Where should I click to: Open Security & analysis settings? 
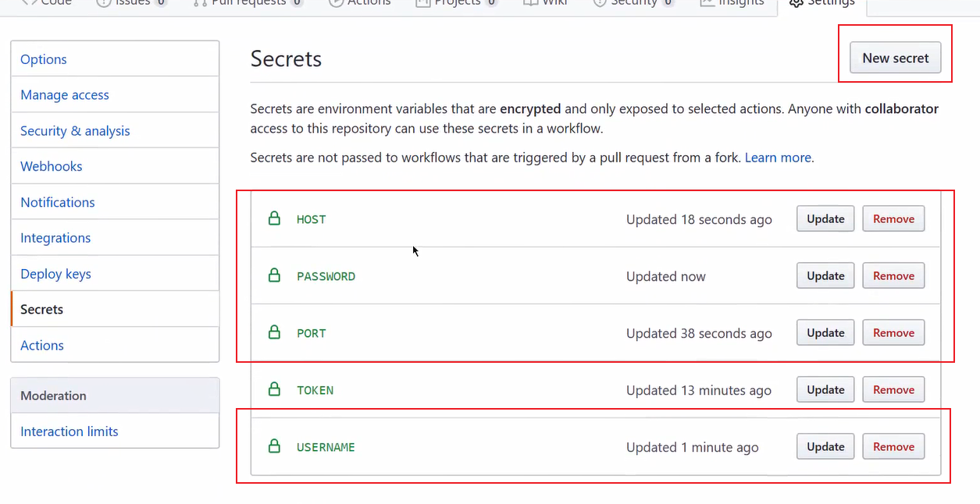tap(115, 130)
